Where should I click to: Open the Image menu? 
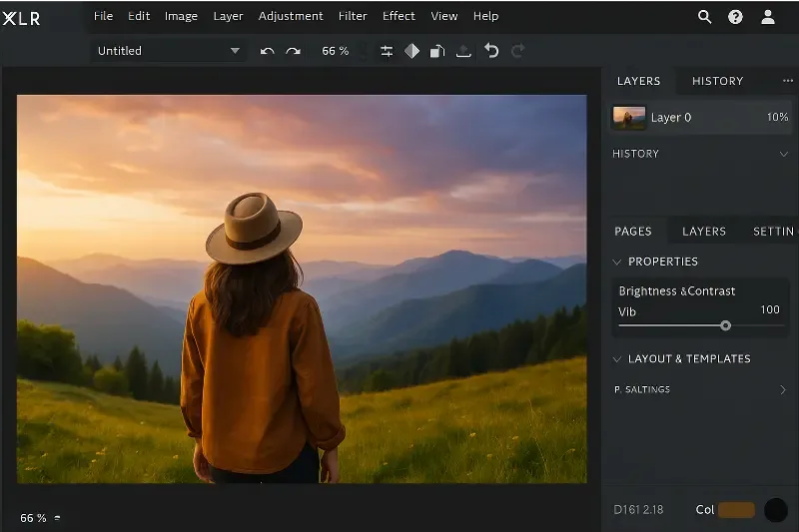181,16
